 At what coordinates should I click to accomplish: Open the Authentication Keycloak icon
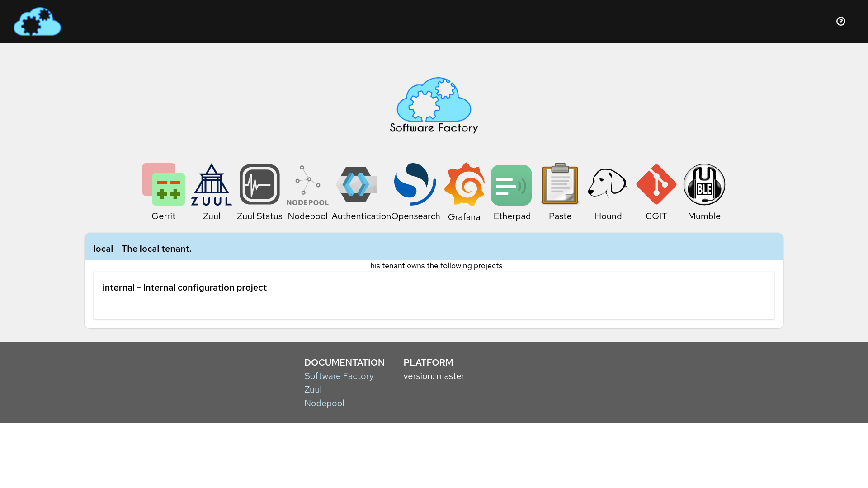coord(357,184)
